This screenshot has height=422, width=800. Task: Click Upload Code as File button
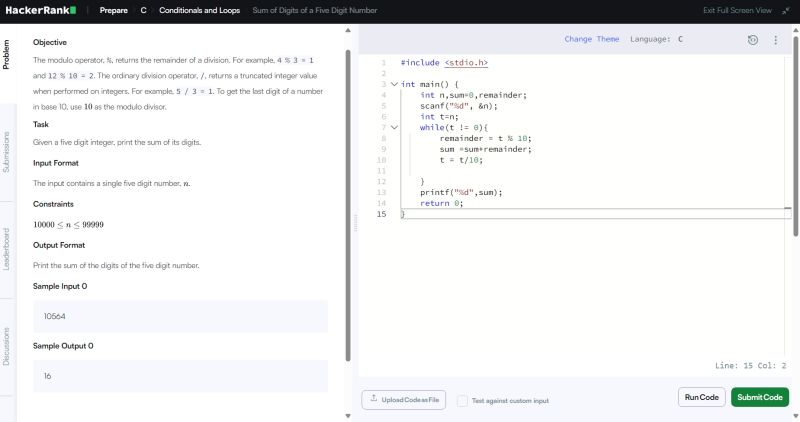(x=404, y=400)
